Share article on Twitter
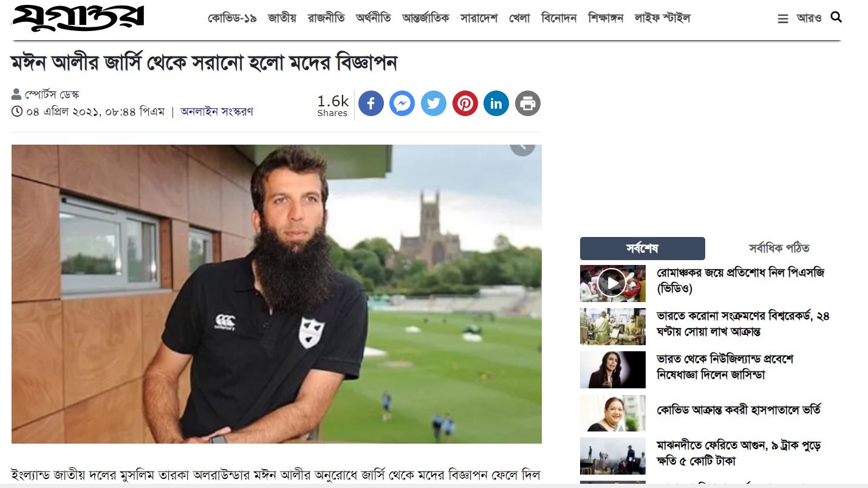The width and height of the screenshot is (868, 488). (434, 103)
